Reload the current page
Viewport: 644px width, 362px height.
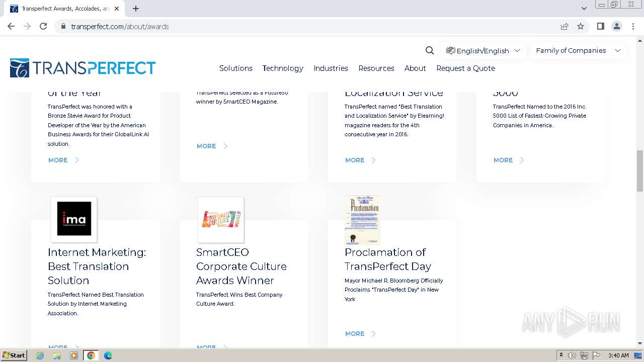[x=43, y=26]
